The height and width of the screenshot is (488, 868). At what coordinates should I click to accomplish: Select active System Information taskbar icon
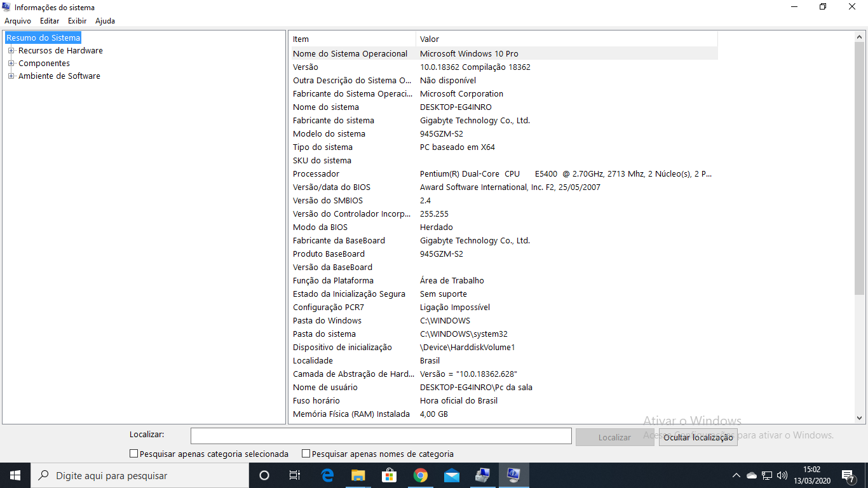513,475
